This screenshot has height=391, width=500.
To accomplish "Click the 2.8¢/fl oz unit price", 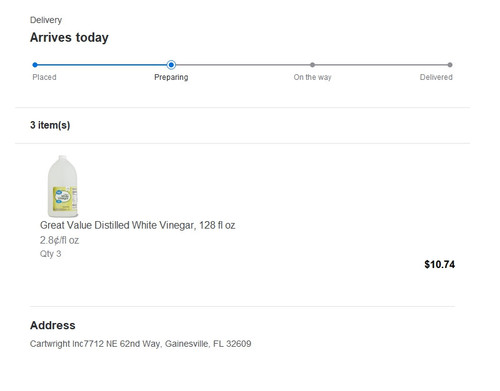I will coord(59,240).
